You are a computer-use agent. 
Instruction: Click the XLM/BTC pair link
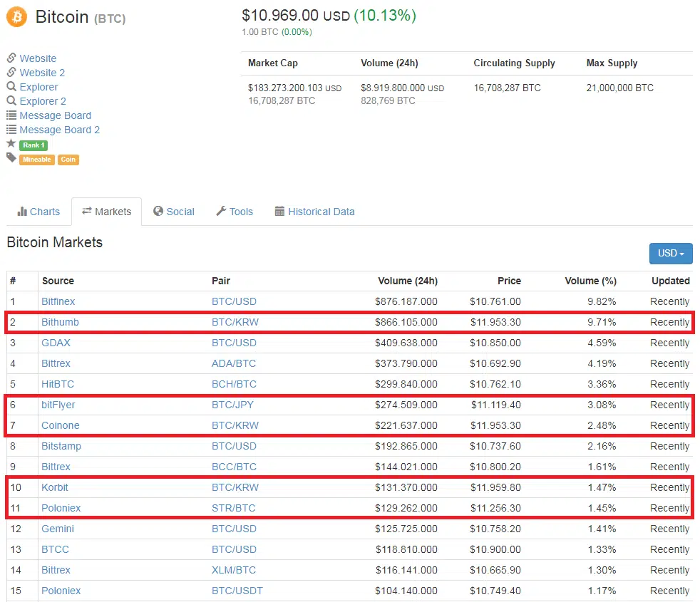pos(234,571)
